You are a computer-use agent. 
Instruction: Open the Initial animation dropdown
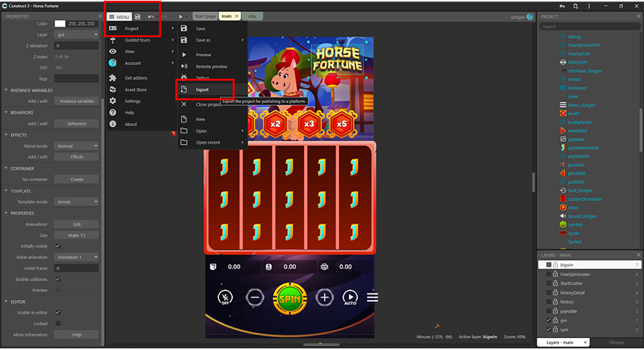[77, 257]
